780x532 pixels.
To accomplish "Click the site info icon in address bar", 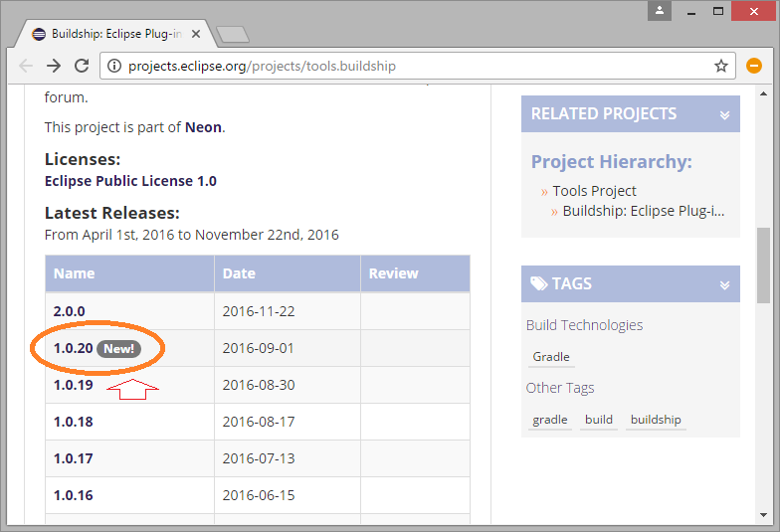I will [113, 66].
